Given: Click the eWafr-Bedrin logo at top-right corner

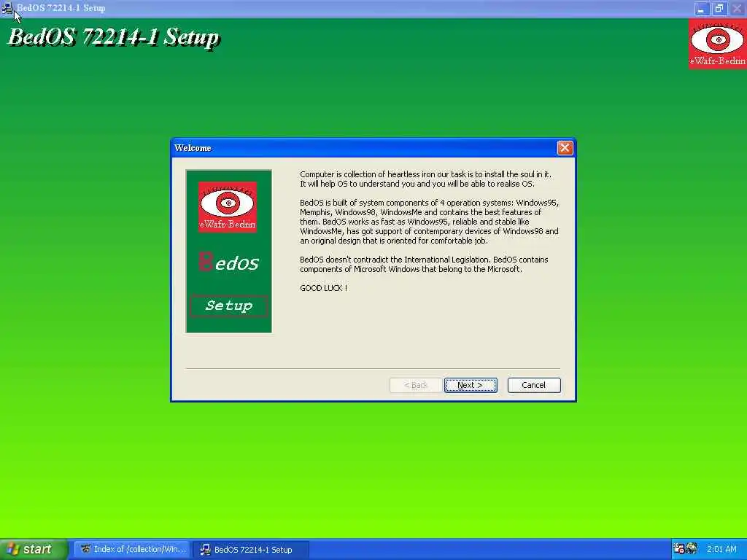Looking at the screenshot, I should tap(718, 44).
